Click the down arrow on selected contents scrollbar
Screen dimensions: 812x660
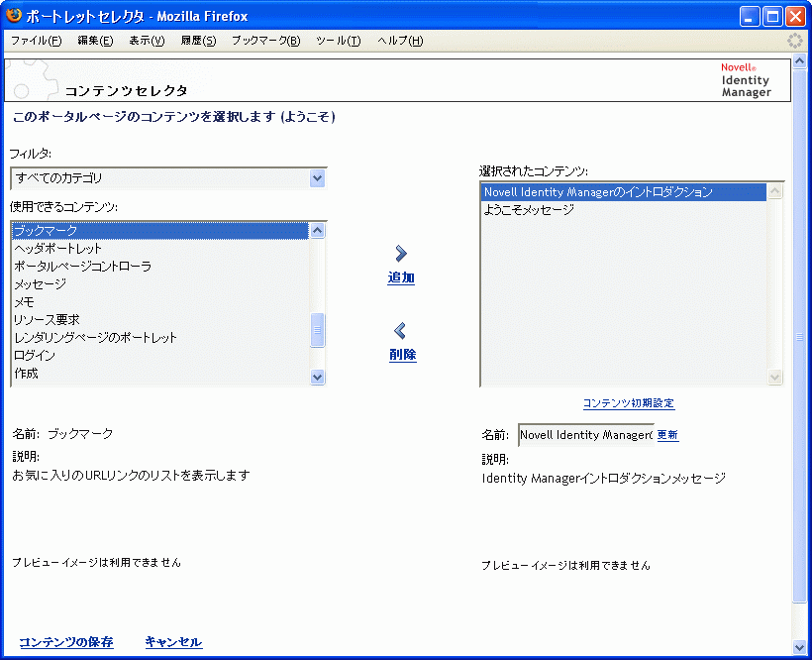pos(775,377)
